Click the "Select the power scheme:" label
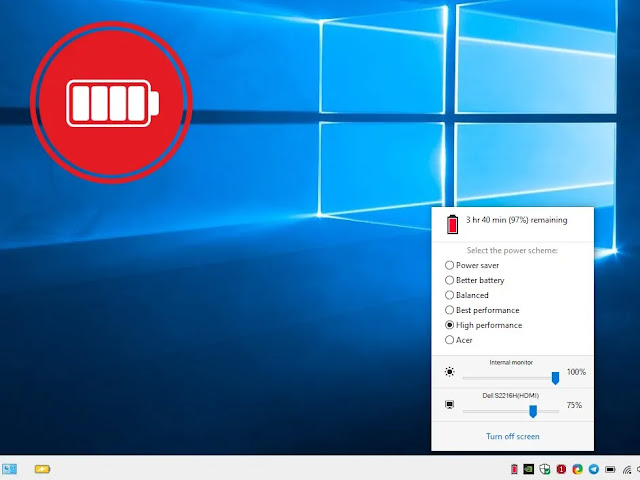 [x=512, y=250]
